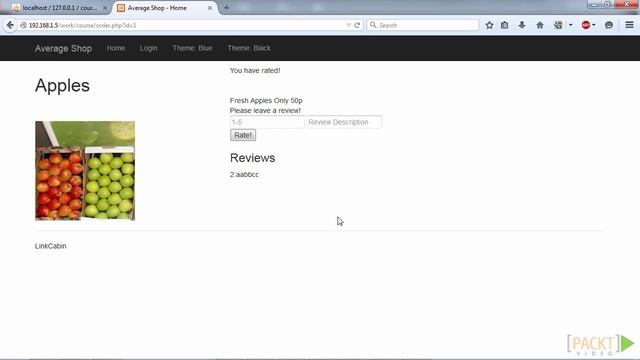Submit with the Rate! button
Viewport: 640px width, 360px height.
tap(243, 135)
